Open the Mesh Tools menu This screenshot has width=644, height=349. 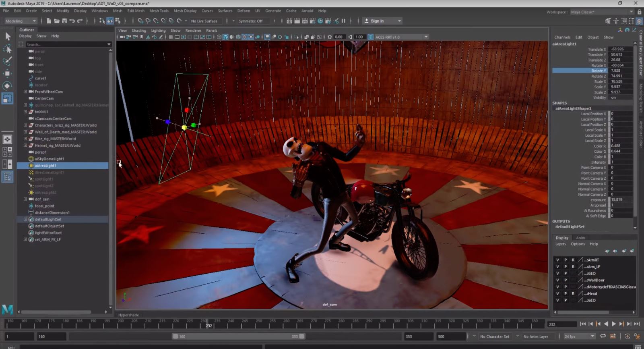pos(159,11)
